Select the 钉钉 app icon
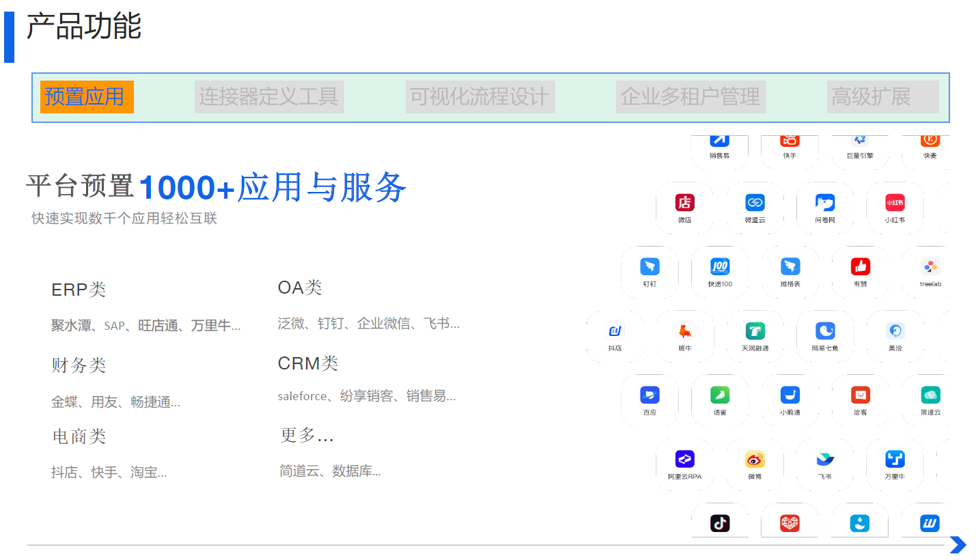 click(650, 266)
